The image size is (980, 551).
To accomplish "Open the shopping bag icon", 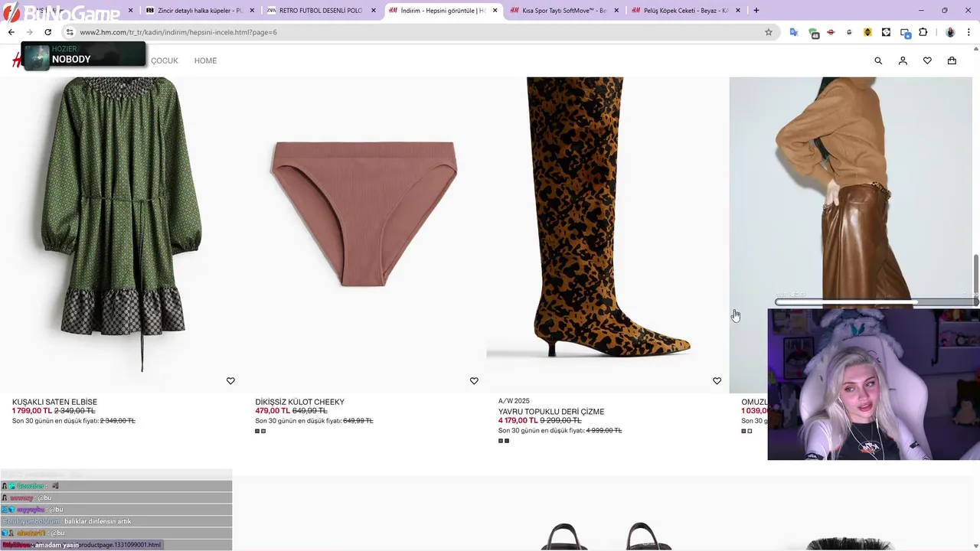I will [952, 60].
